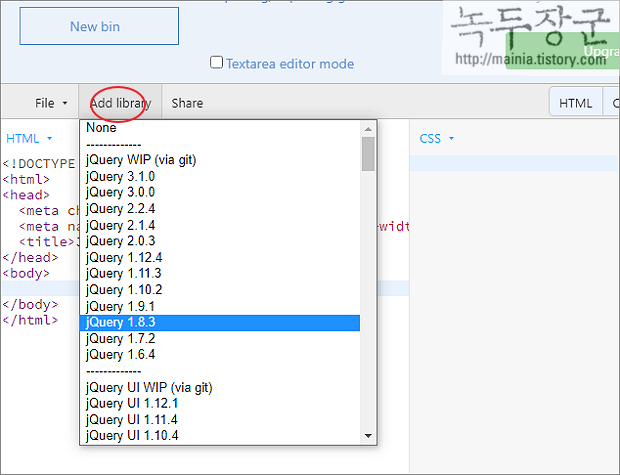Select jQuery 1.9.1 library
620x475 pixels.
click(x=220, y=306)
